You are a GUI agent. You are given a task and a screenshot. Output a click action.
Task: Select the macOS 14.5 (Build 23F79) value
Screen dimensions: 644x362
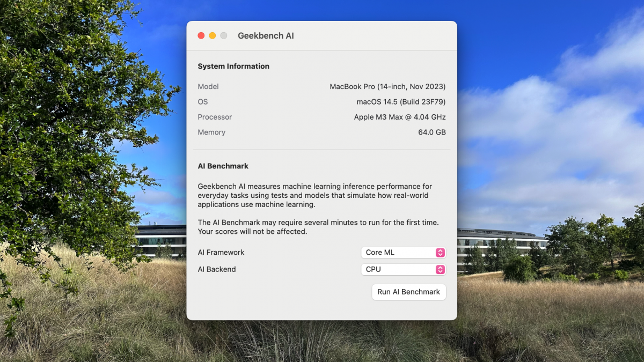(x=401, y=102)
